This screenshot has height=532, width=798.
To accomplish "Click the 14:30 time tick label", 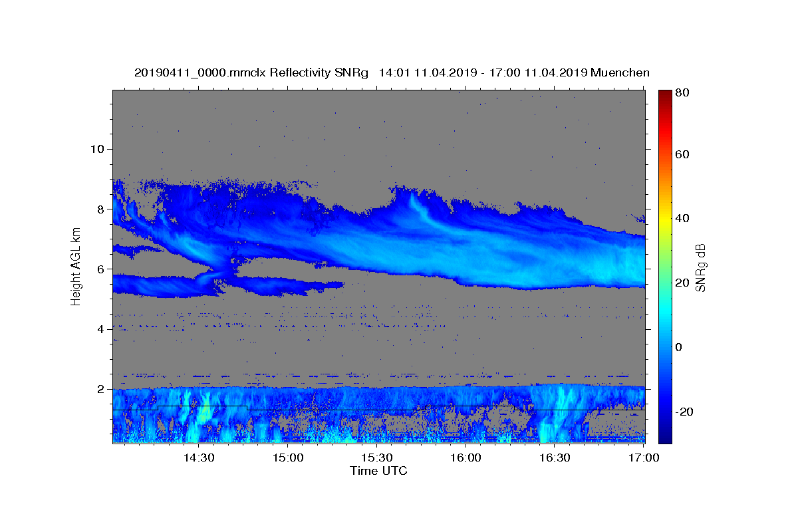I will [x=198, y=458].
